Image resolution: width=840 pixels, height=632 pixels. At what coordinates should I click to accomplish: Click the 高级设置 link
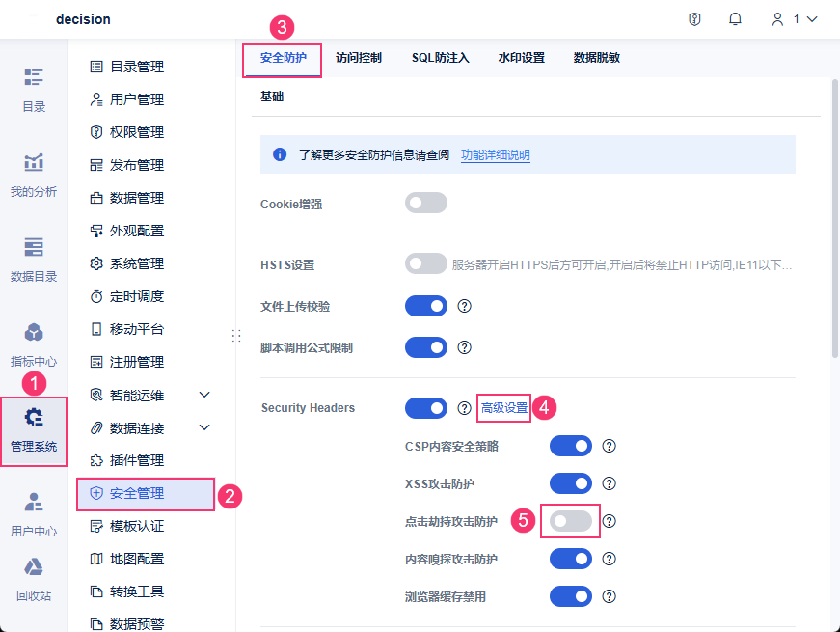(x=504, y=408)
